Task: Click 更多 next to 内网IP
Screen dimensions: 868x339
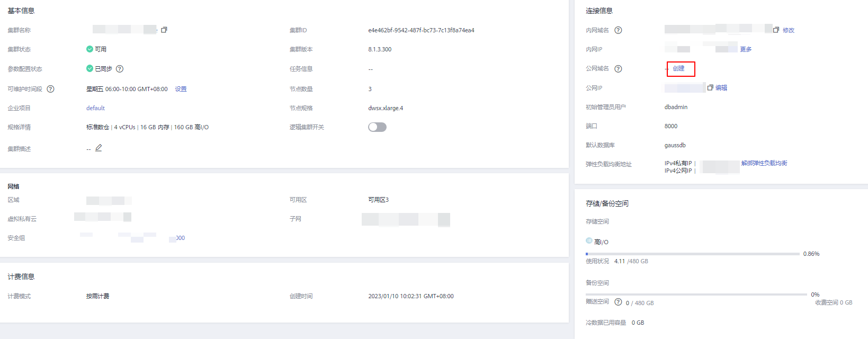Action: click(x=746, y=49)
